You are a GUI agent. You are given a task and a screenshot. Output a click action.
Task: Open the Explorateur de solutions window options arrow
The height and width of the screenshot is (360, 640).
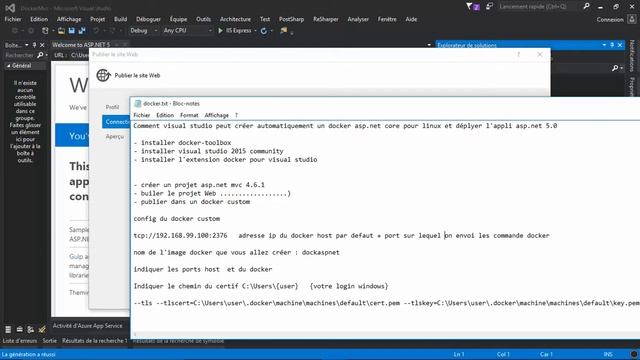(604, 45)
